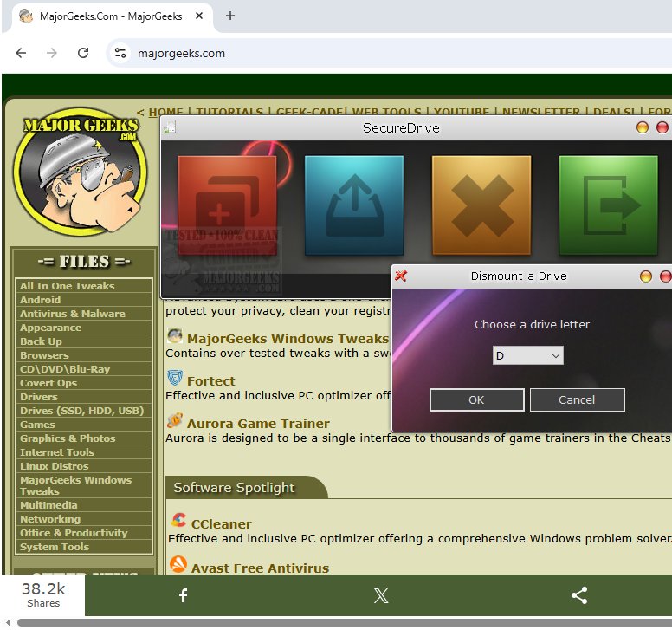Open the CCleaner software link
672x630 pixels.
tap(221, 524)
